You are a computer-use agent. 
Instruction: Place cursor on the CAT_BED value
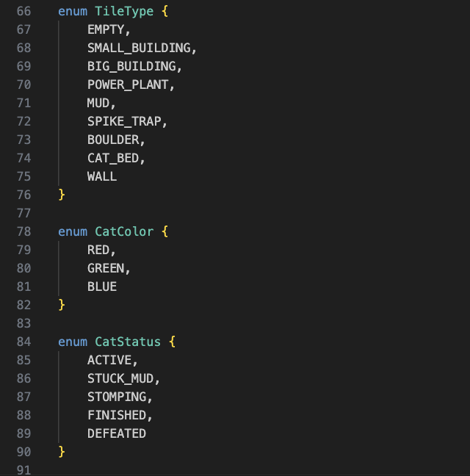pos(113,159)
